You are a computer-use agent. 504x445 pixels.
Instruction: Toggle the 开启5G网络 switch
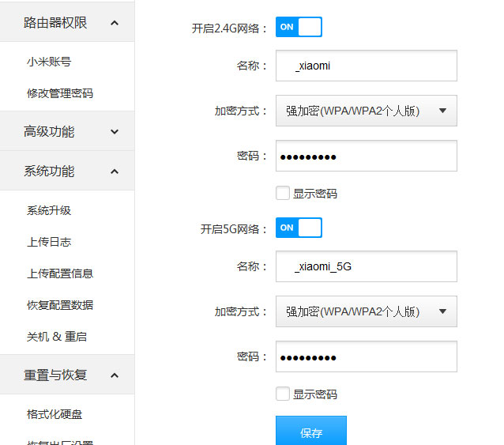pos(299,228)
